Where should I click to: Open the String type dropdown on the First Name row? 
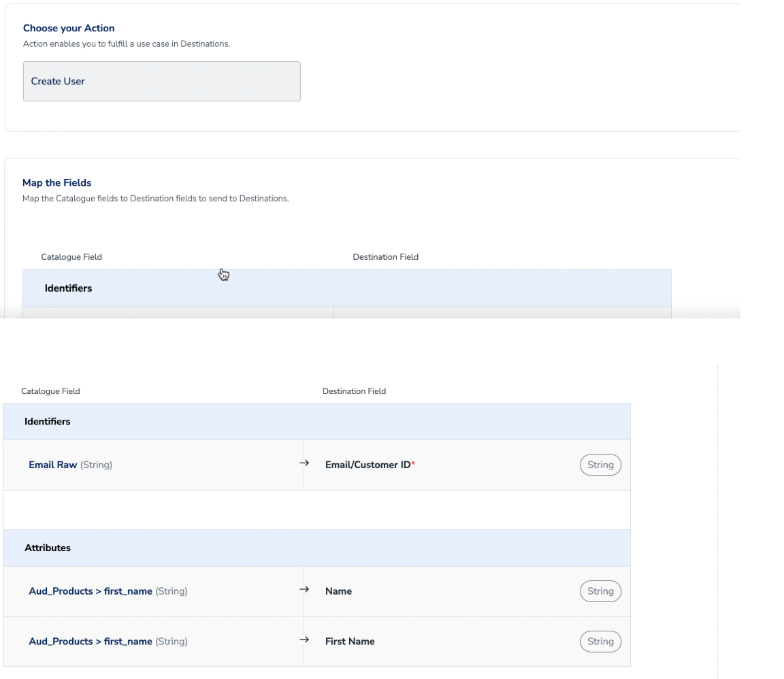600,641
